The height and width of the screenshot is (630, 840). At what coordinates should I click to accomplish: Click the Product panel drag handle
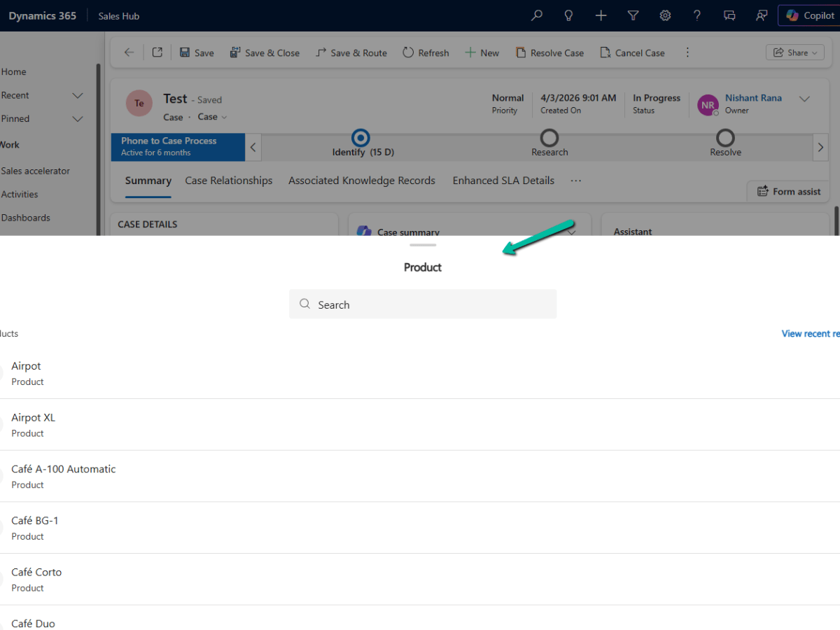[x=423, y=245]
